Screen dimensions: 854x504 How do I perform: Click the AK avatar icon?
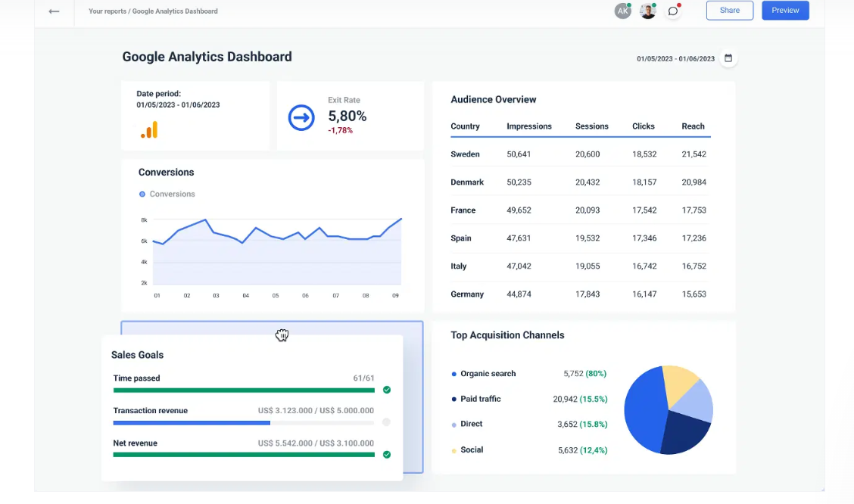tap(622, 11)
